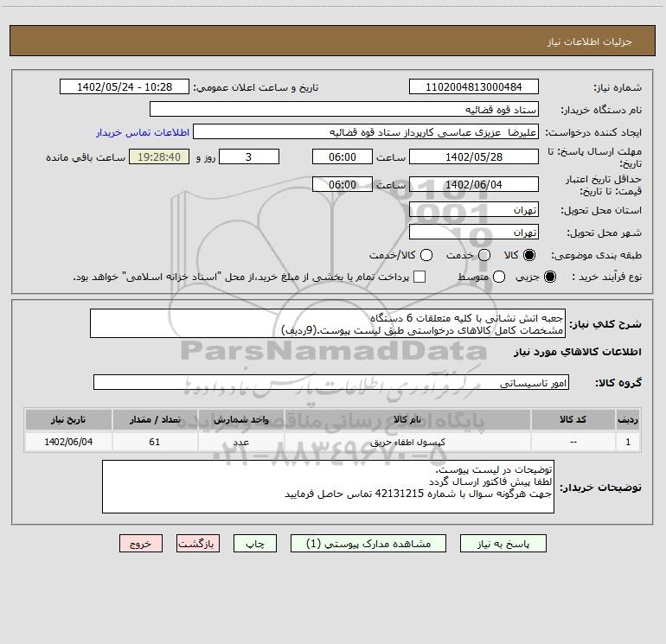
Task: Click the remaining days field showing 3
Action: pyautogui.click(x=249, y=156)
